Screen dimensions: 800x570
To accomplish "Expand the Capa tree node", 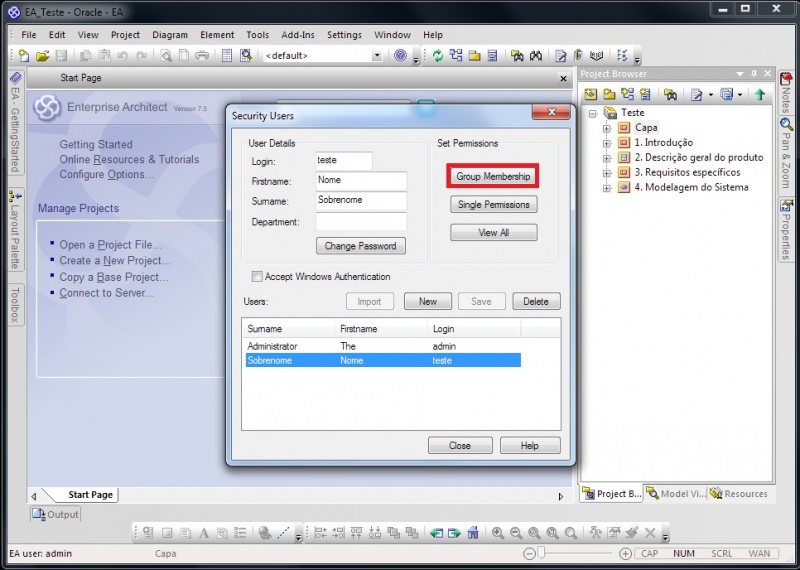I will click(607, 128).
